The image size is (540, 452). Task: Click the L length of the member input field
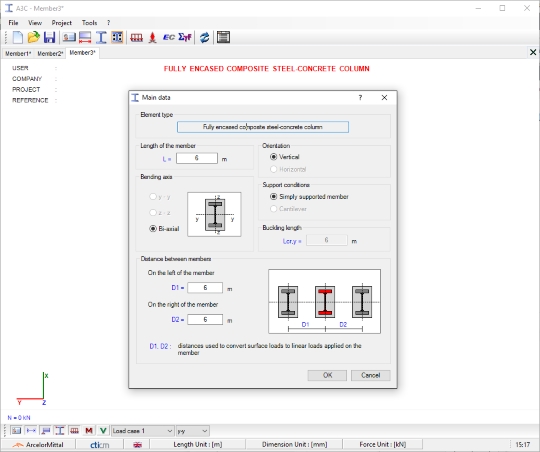(x=197, y=158)
